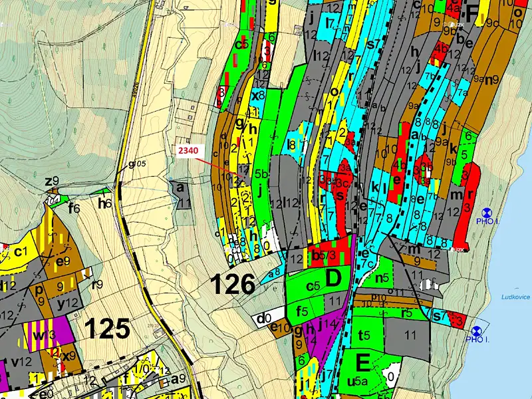Select the a9 parcel near bottom
532x399 pixels.
click(178, 378)
